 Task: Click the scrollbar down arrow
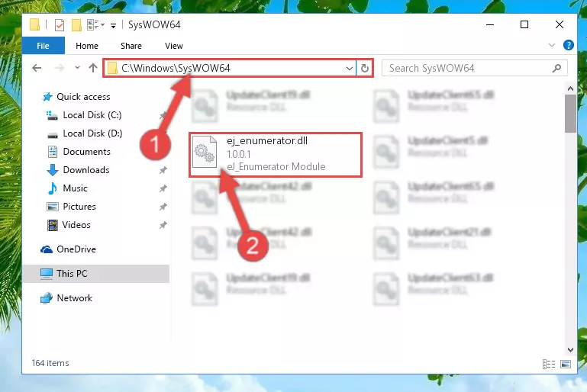pos(570,350)
